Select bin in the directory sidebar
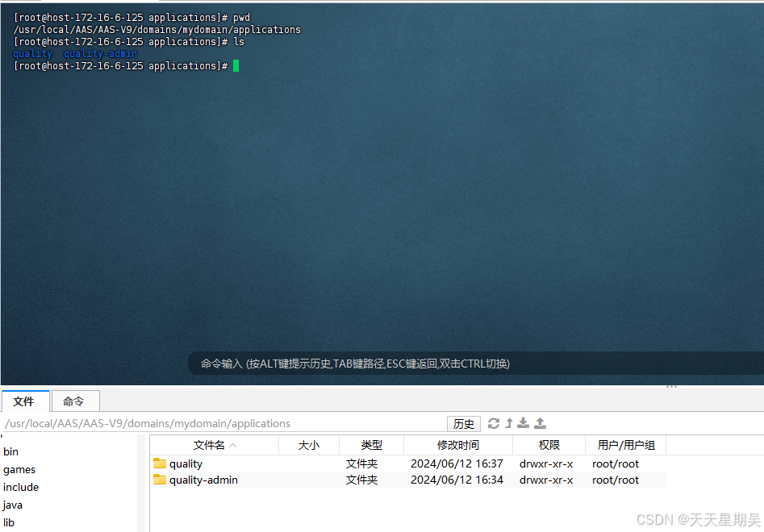This screenshot has height=532, width=764. coord(10,451)
